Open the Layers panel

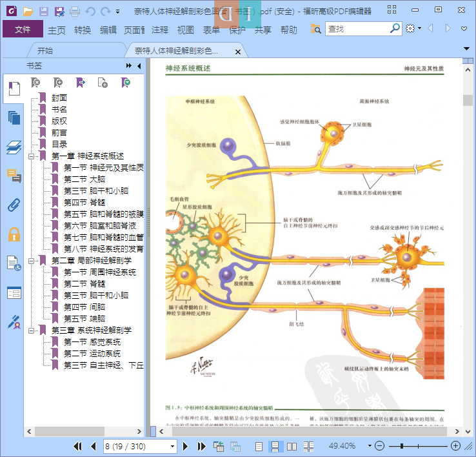click(x=14, y=147)
